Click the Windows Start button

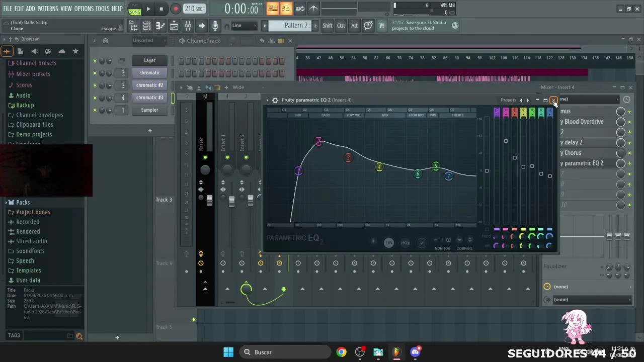(228, 352)
